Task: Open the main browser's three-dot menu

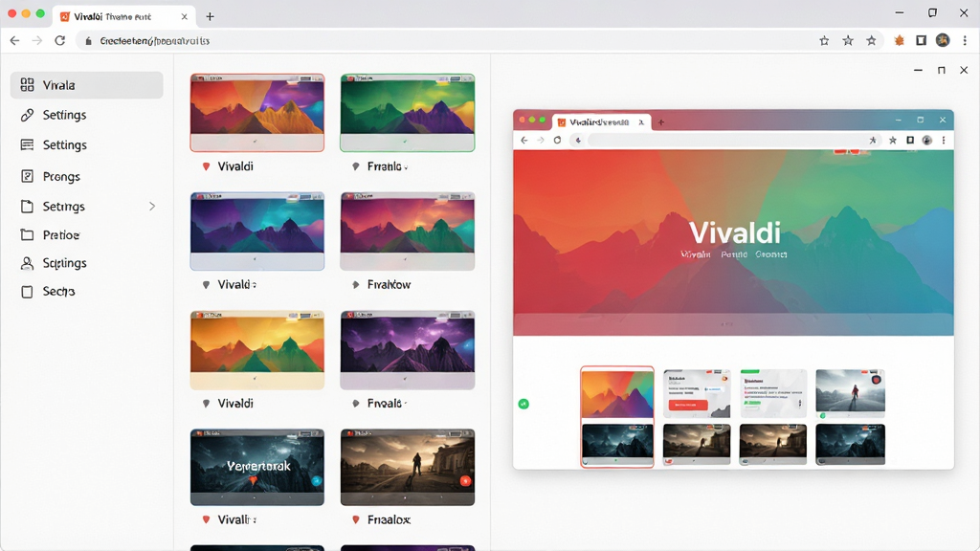Action: coord(965,40)
